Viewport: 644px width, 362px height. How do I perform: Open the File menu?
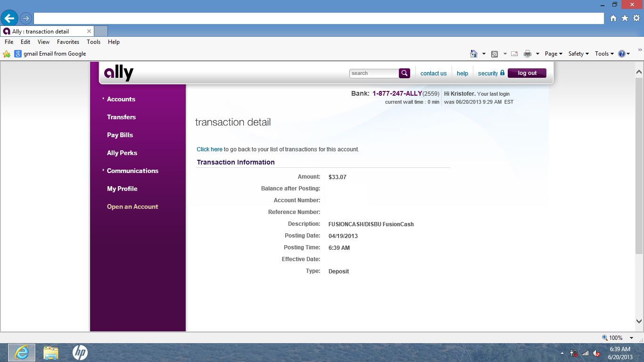pyautogui.click(x=9, y=42)
